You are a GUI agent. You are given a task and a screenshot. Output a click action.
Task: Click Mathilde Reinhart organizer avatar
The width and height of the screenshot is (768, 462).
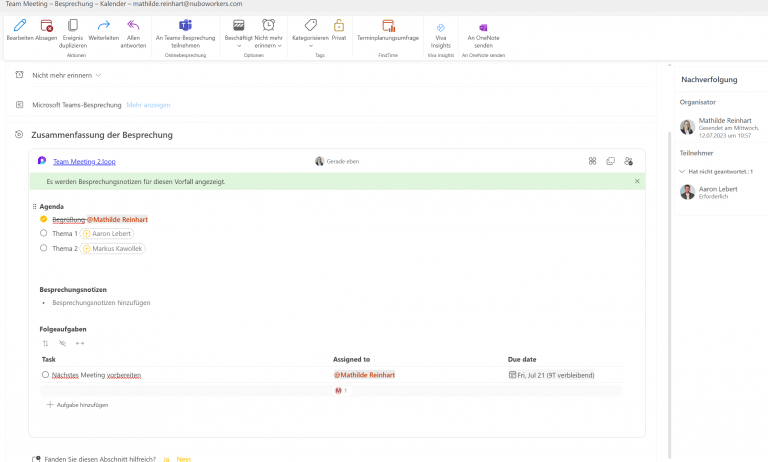coord(687,127)
